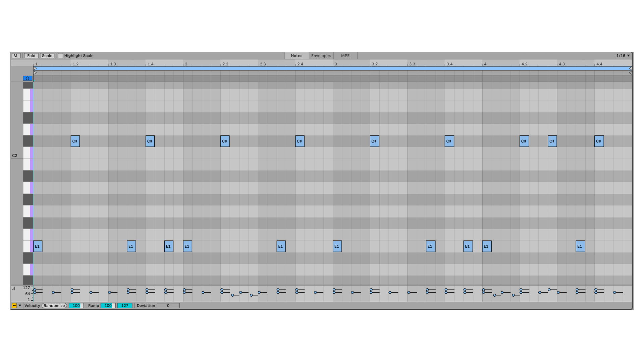Click the loop start marker triangle
The image size is (644, 362).
[x=35, y=68]
